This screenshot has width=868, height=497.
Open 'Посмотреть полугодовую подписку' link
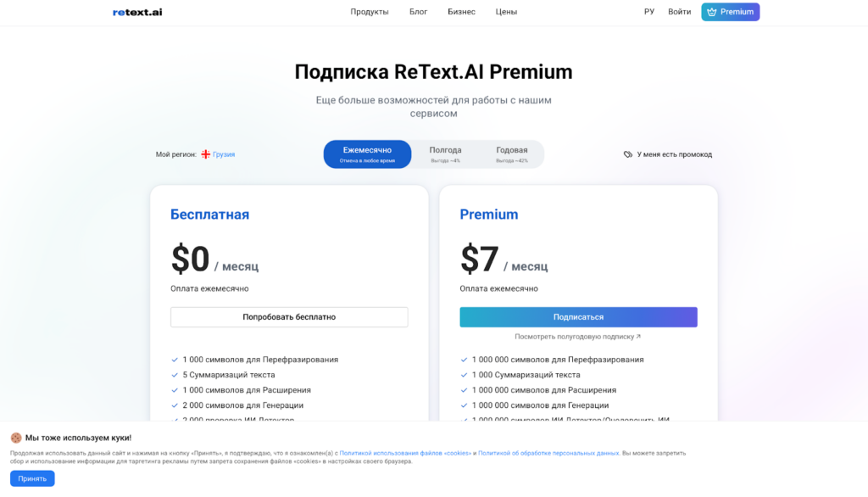(577, 337)
